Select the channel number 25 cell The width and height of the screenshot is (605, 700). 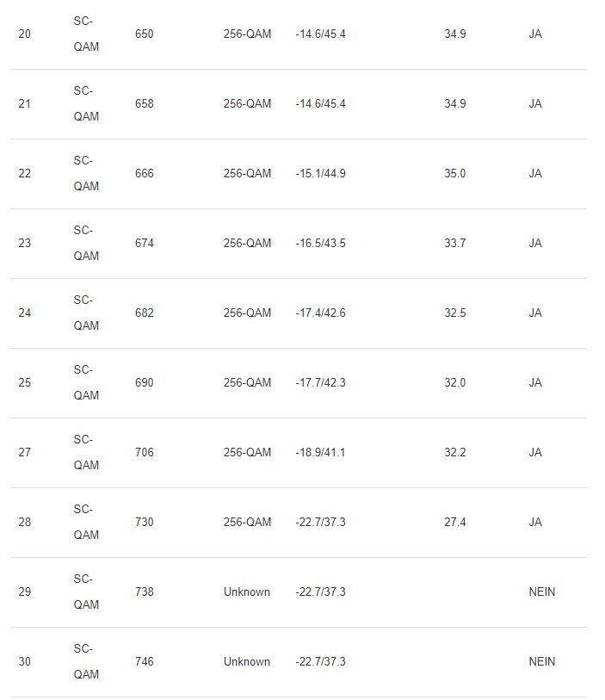(x=24, y=382)
